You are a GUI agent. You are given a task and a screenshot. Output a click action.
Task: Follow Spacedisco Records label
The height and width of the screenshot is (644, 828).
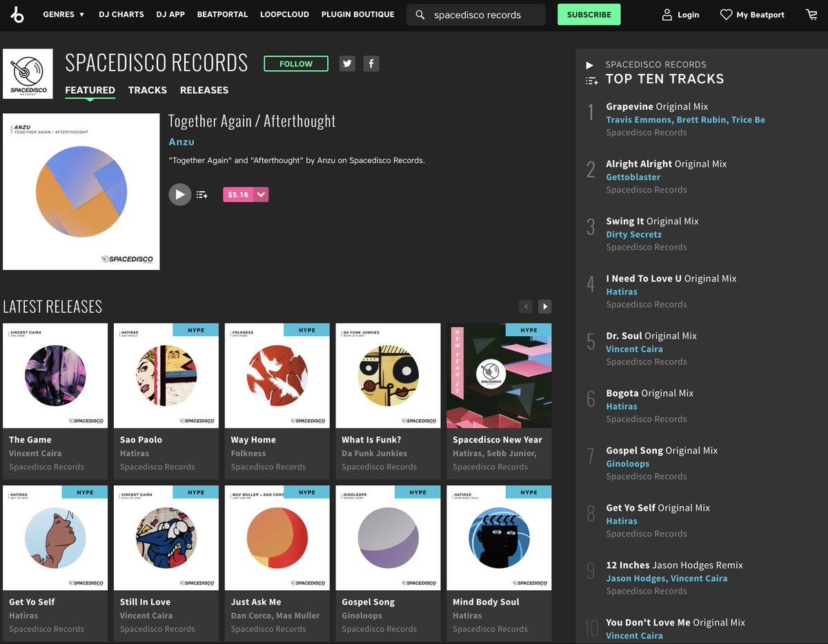coord(296,64)
